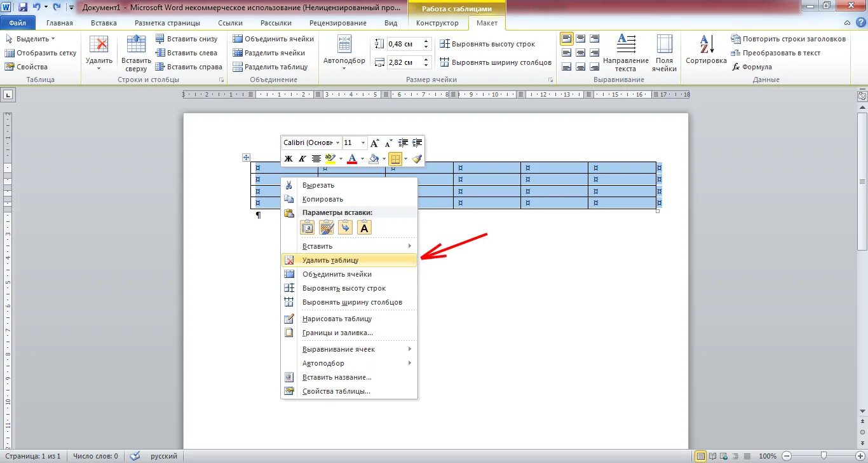Open the highlight color dropdown arrow
The image size is (868, 463).
coord(341,158)
